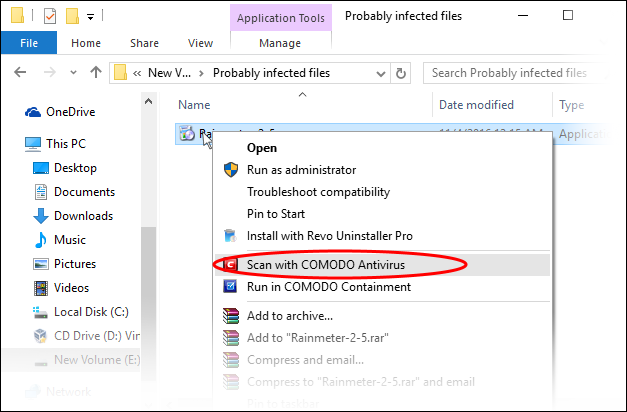Open Documents in the navigation pane
Image resolution: width=627 pixels, height=412 pixels.
pyautogui.click(x=74, y=192)
